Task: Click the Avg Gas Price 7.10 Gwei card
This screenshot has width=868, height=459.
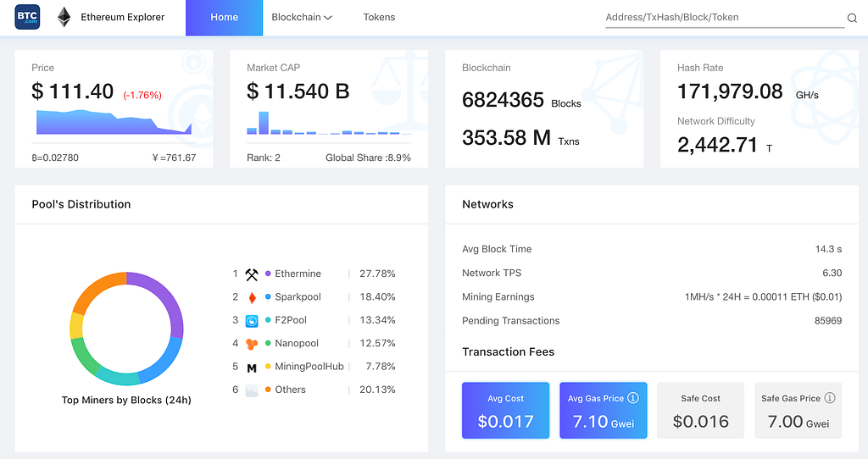Action: tap(604, 411)
